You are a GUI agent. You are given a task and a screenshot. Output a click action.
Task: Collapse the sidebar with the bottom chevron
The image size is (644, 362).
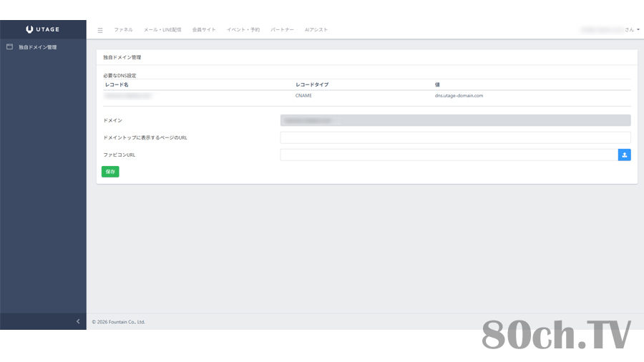78,322
